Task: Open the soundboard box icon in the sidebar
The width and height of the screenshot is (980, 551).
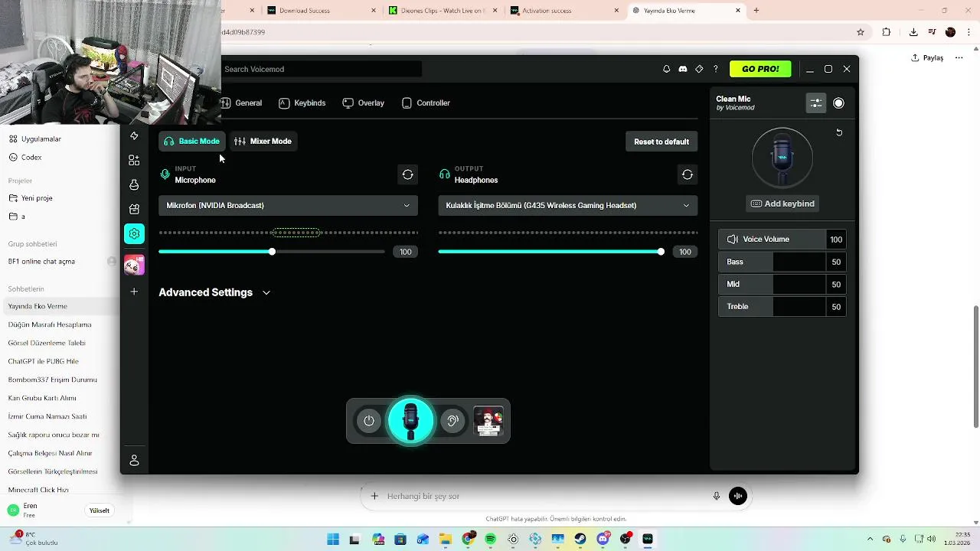Action: click(134, 209)
